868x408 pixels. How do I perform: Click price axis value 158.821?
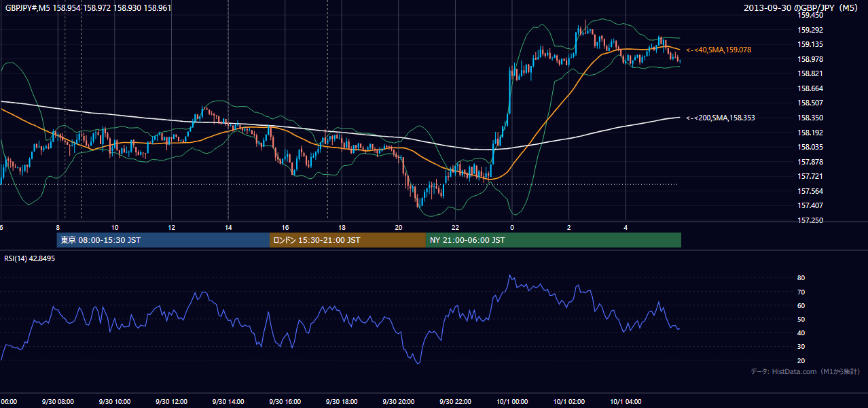point(812,74)
